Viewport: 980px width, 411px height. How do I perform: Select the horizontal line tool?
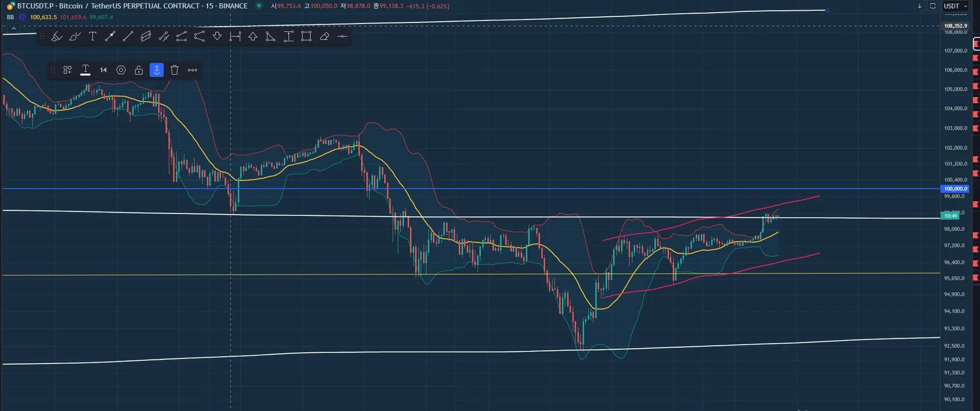coord(342,36)
